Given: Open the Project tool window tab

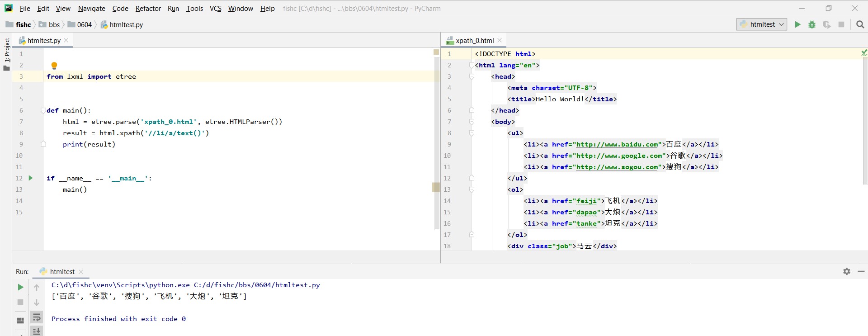Looking at the screenshot, I should coord(6,54).
